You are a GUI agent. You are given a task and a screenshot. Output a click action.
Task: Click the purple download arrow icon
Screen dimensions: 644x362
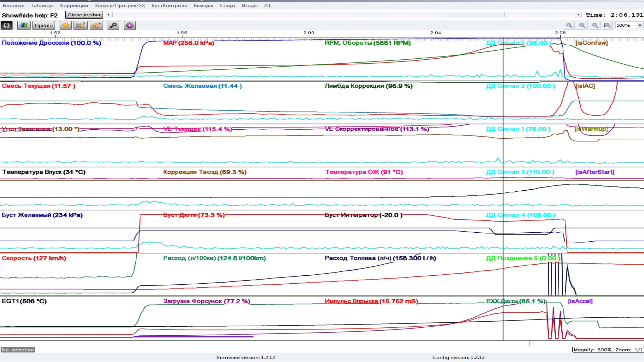click(x=130, y=25)
